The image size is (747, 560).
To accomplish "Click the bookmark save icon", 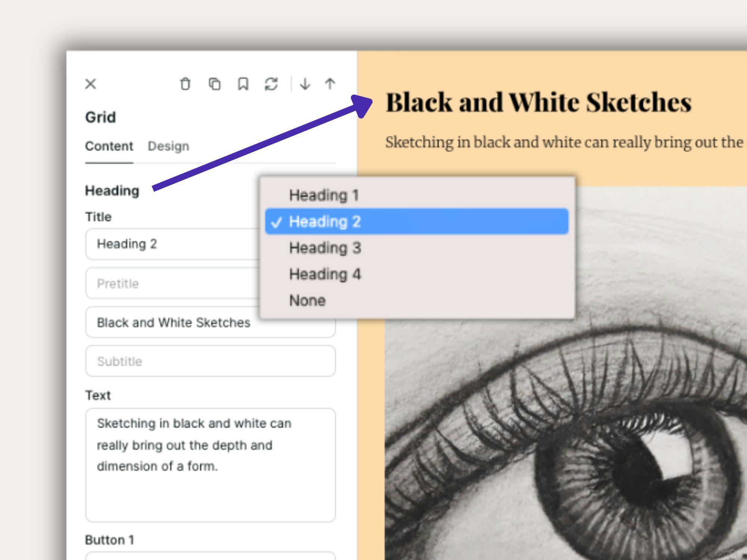I will coord(243,84).
